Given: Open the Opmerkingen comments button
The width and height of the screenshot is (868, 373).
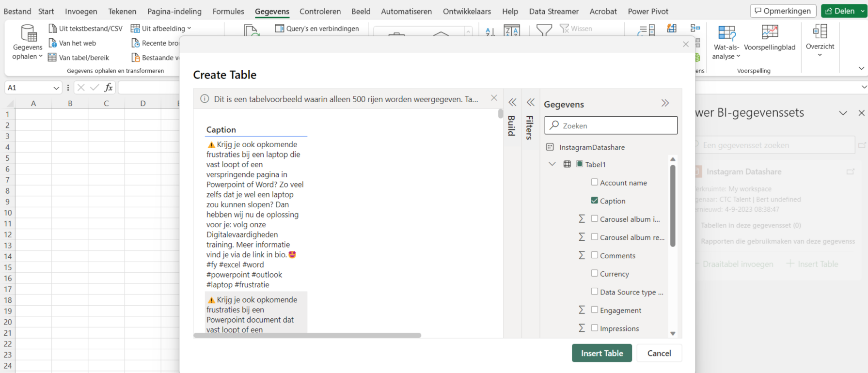Looking at the screenshot, I should (783, 11).
